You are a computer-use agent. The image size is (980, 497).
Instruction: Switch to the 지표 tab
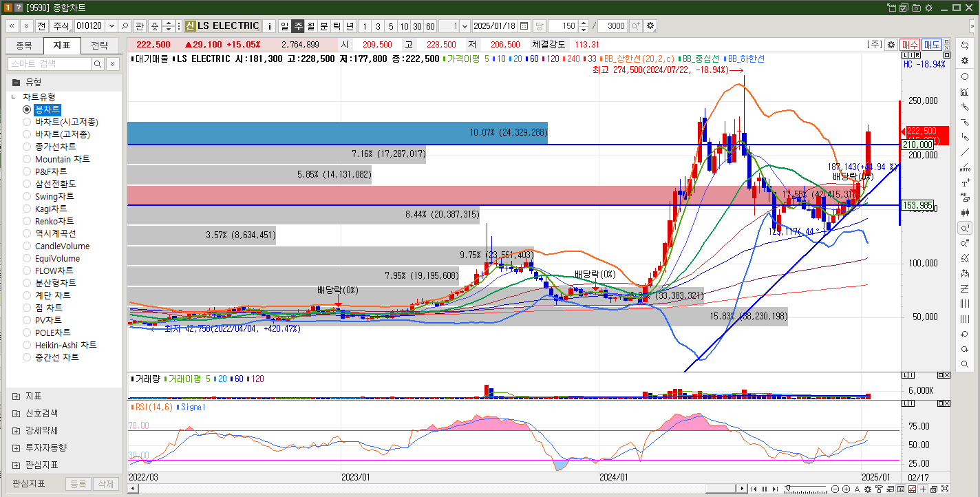click(x=62, y=45)
